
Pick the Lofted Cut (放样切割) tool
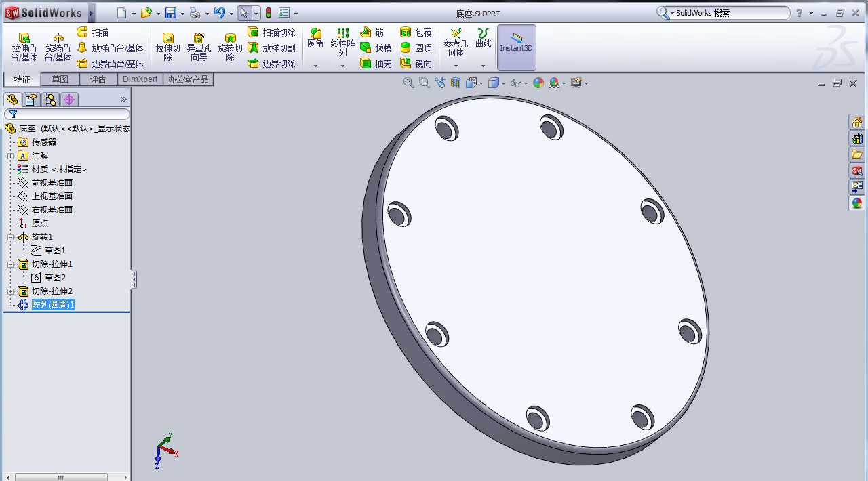tap(271, 48)
